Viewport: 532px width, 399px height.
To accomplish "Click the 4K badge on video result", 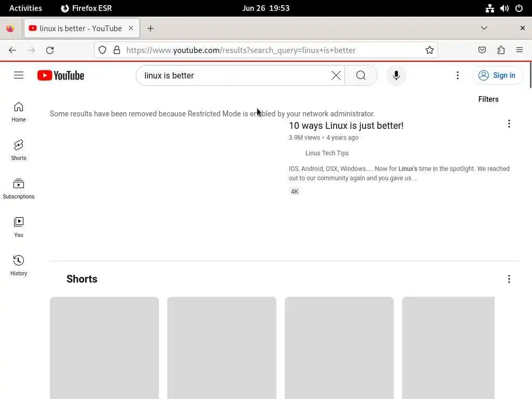I will [x=295, y=192].
